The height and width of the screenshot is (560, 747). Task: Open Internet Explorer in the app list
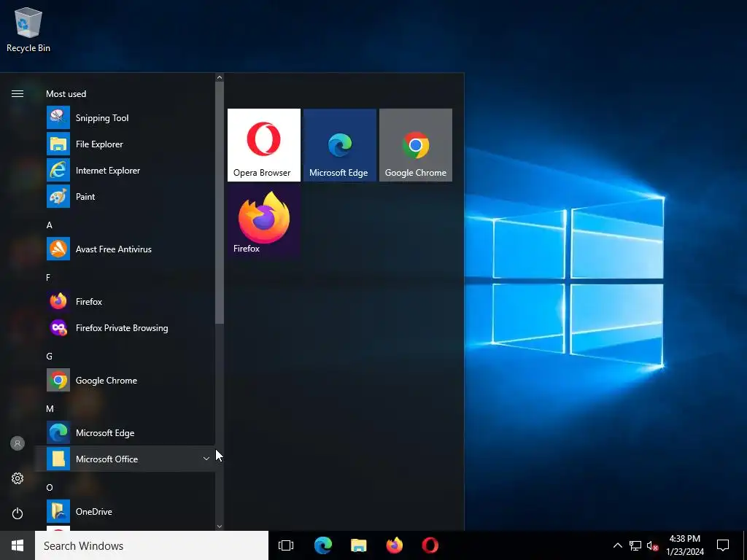point(125,171)
